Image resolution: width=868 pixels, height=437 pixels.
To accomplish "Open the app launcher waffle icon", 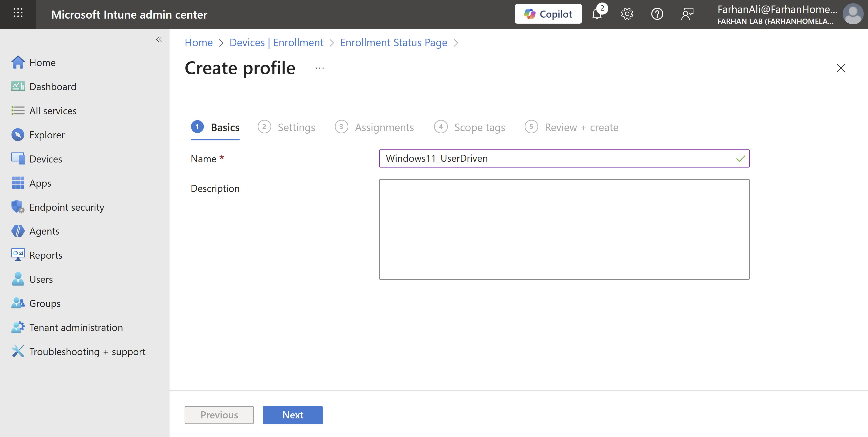I will pos(18,14).
